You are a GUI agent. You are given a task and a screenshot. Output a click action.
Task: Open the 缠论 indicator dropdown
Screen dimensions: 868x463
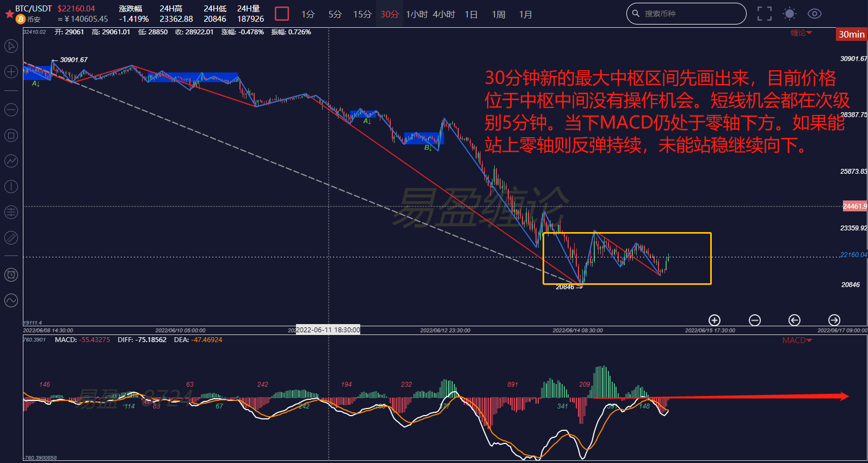801,33
